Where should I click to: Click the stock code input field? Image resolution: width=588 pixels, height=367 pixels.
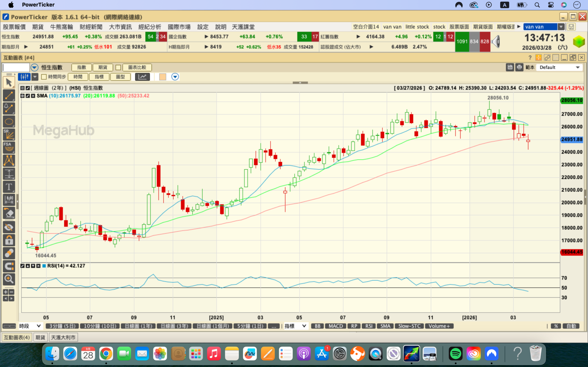[16, 67]
